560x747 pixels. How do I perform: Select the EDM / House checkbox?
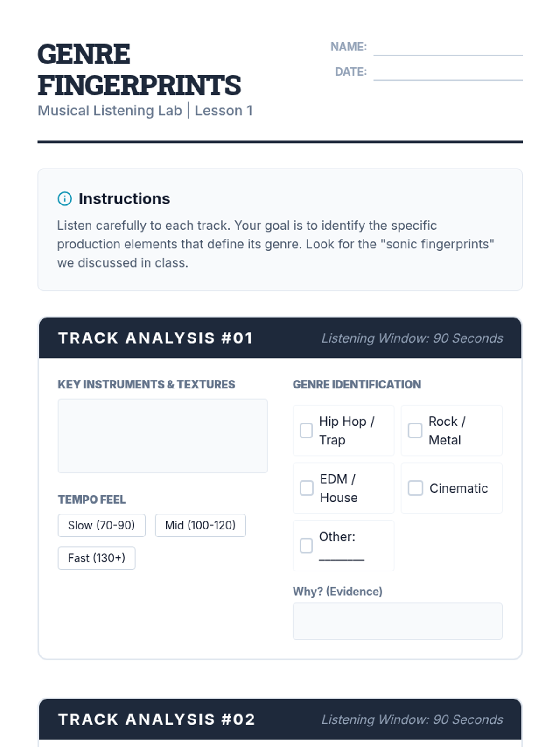[306, 488]
